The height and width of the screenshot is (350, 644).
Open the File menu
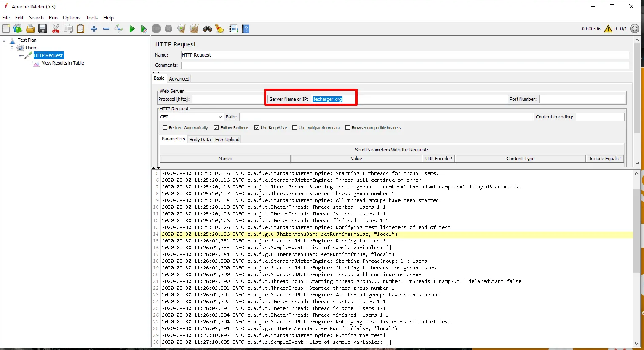pos(6,18)
